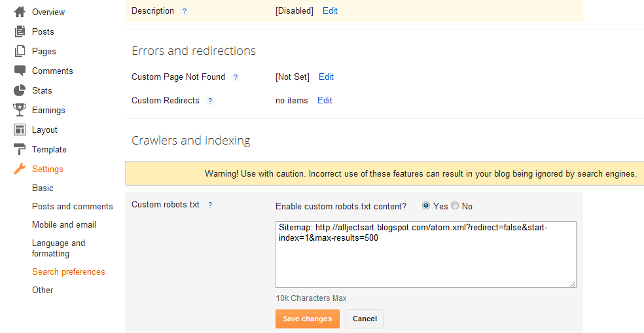Screen dimensions: 644x333
Task: Open Language and formatting settings
Action: (x=58, y=248)
